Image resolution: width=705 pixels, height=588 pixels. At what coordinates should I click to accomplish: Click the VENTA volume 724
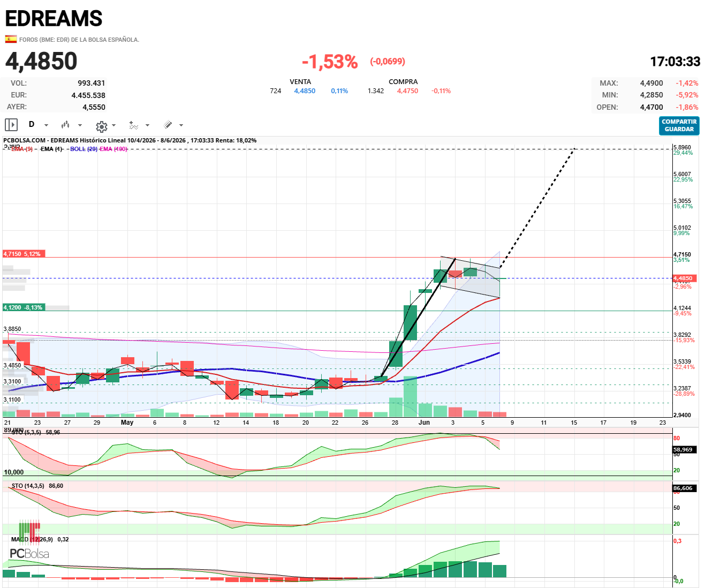[x=276, y=91]
